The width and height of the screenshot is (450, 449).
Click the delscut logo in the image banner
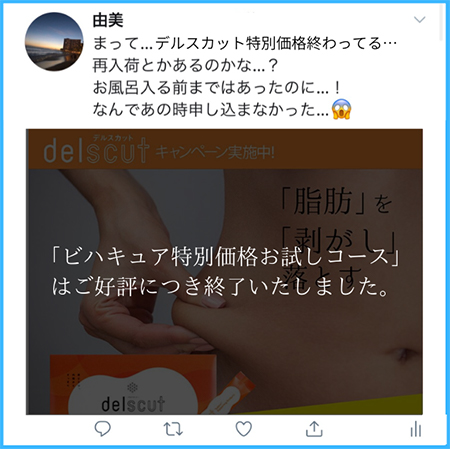pos(96,151)
